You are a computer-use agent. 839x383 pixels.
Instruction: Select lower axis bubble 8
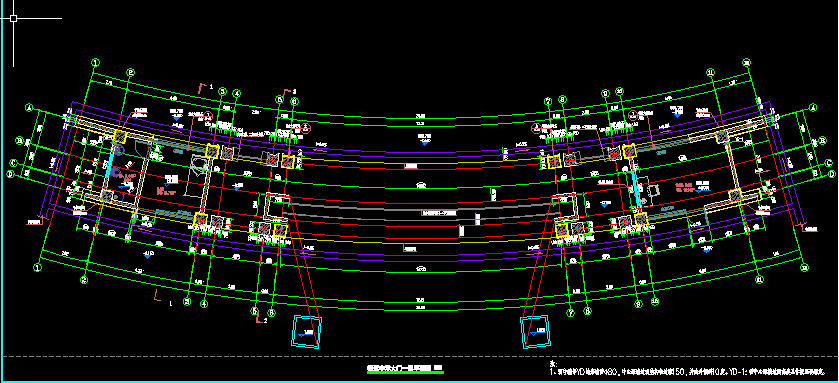587,311
